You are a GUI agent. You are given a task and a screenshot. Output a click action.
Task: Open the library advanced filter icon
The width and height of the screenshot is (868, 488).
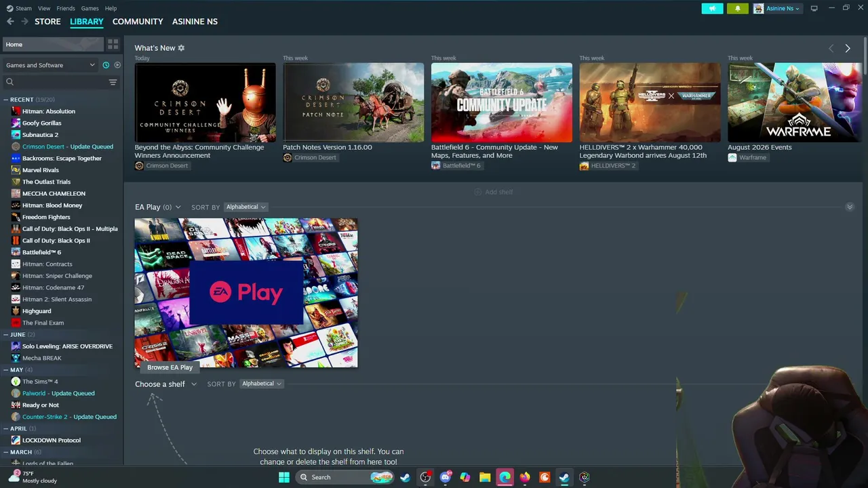click(113, 82)
